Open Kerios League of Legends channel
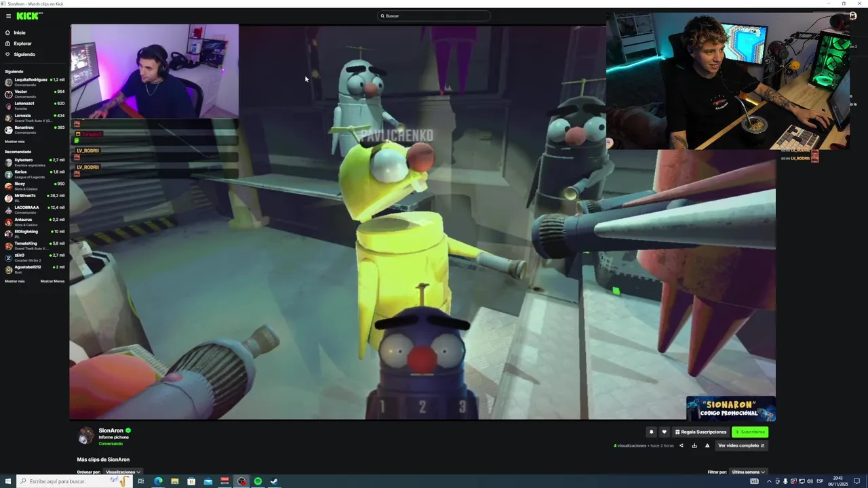 [x=35, y=174]
